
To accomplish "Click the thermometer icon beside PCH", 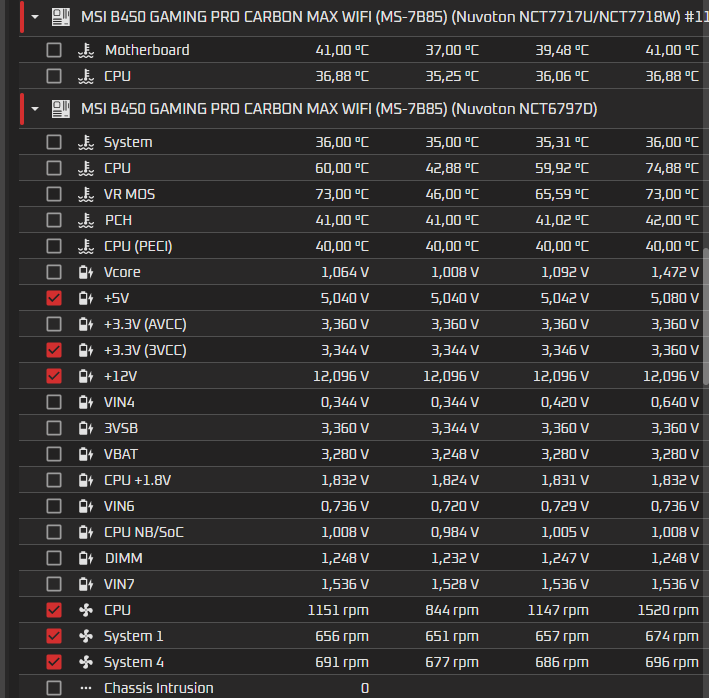I will [x=86, y=220].
